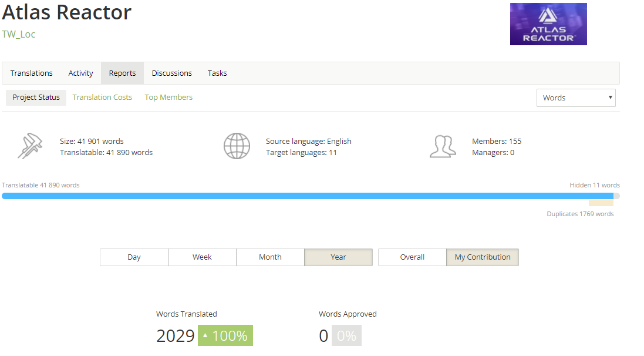Viewport: 644px width, 356px height.
Task: Click the 'Duplicates 1769 words' label
Action: (580, 214)
